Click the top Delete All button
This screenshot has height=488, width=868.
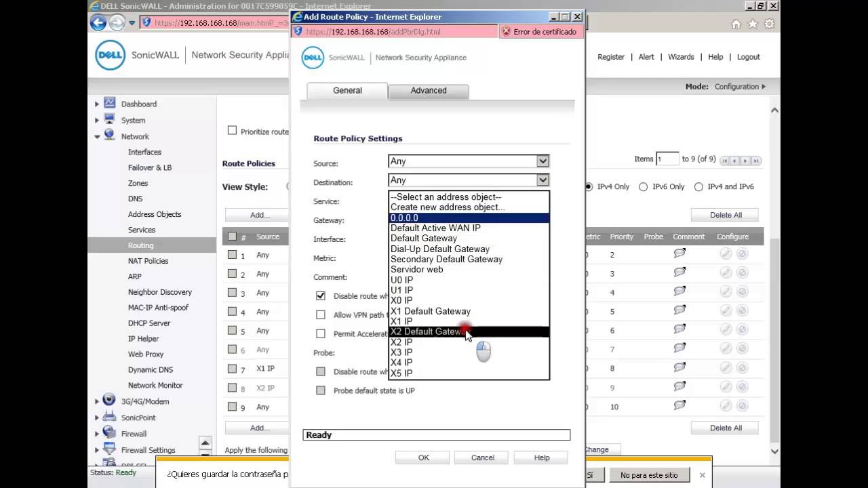point(726,215)
